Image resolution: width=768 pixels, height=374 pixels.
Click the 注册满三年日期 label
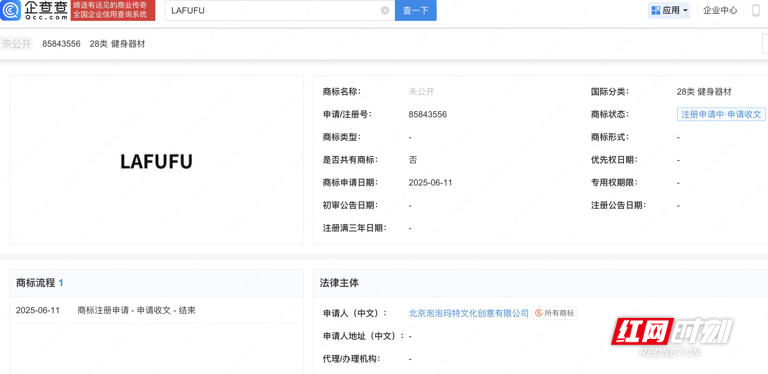pyautogui.click(x=354, y=228)
